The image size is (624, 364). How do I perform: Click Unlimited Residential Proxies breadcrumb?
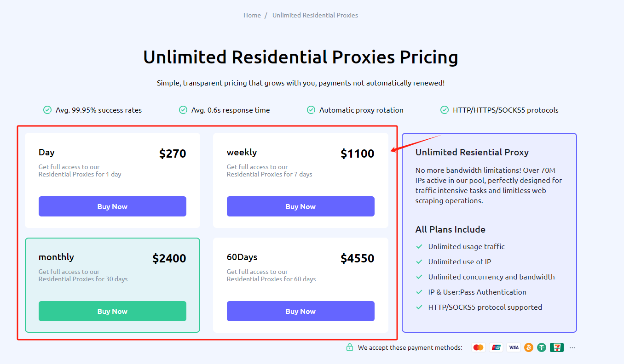click(315, 15)
